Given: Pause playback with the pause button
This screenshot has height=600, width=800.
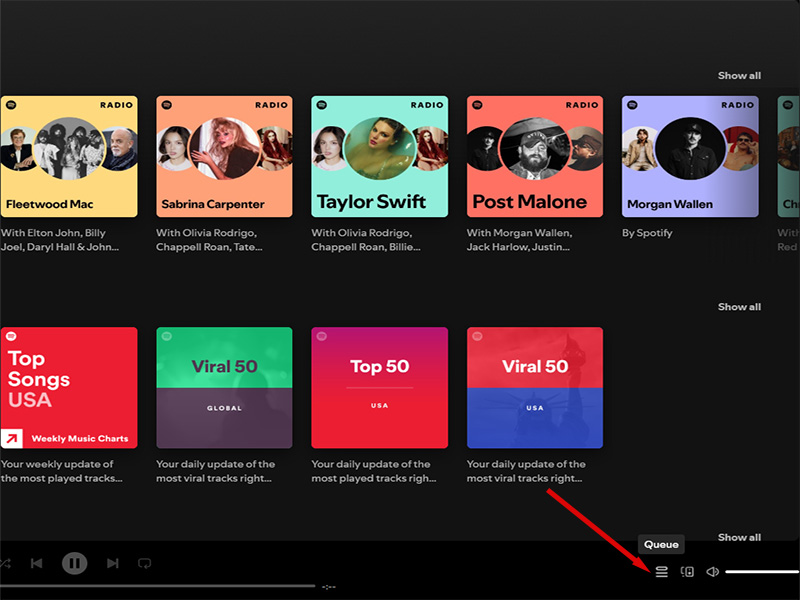Looking at the screenshot, I should [74, 563].
